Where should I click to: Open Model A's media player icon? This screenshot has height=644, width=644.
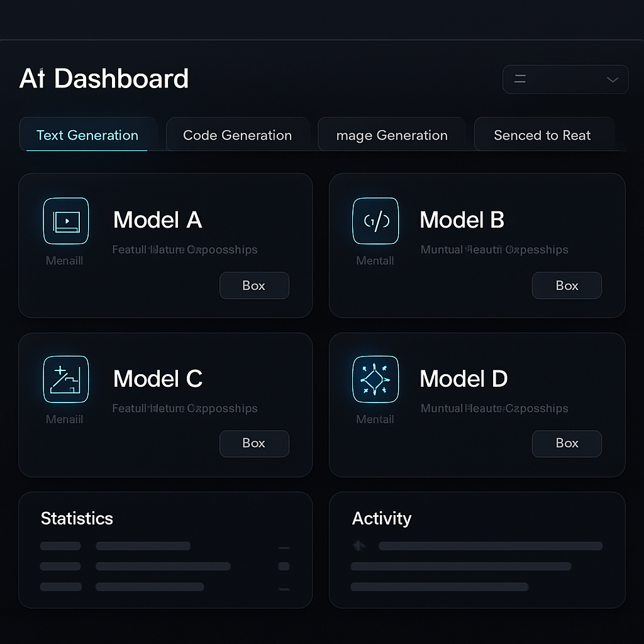pyautogui.click(x=65, y=221)
